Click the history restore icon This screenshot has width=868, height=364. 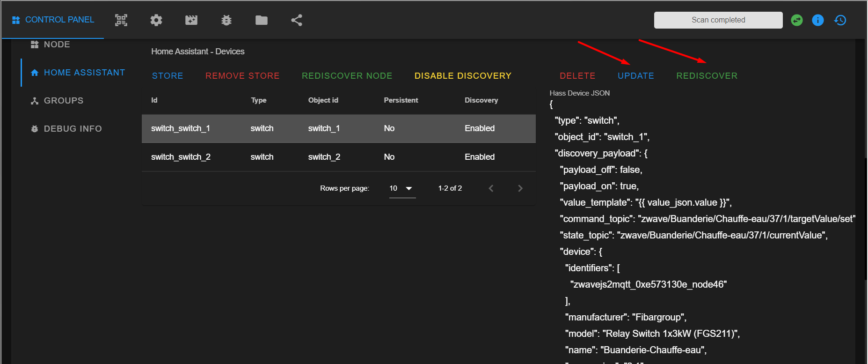(840, 20)
